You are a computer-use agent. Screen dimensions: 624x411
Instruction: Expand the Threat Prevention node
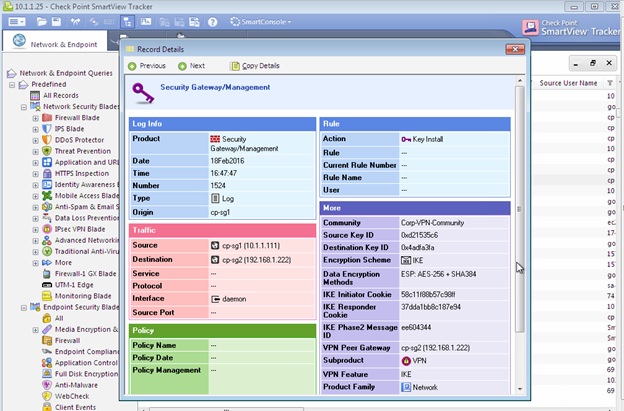click(x=35, y=152)
